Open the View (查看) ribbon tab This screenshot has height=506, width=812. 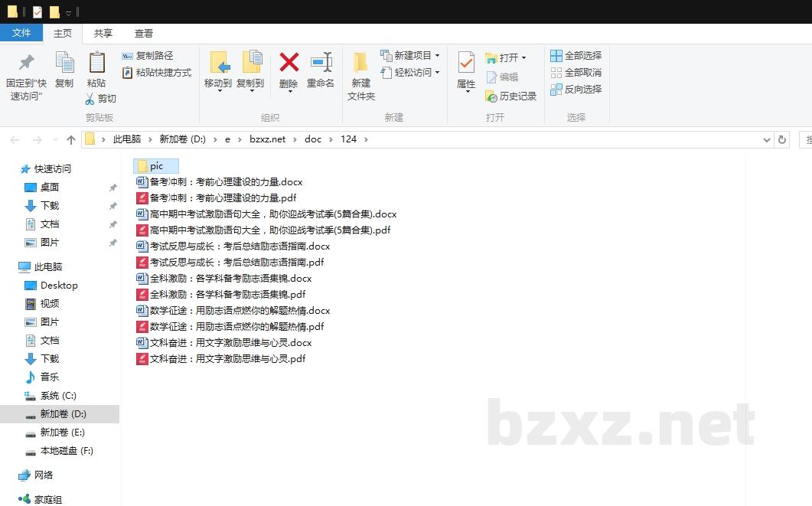pyautogui.click(x=144, y=34)
